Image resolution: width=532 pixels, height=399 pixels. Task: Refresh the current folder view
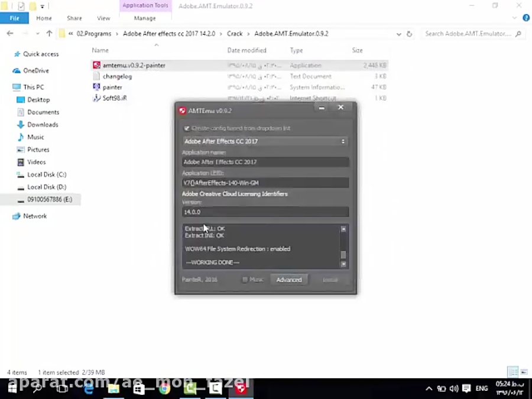(410, 34)
